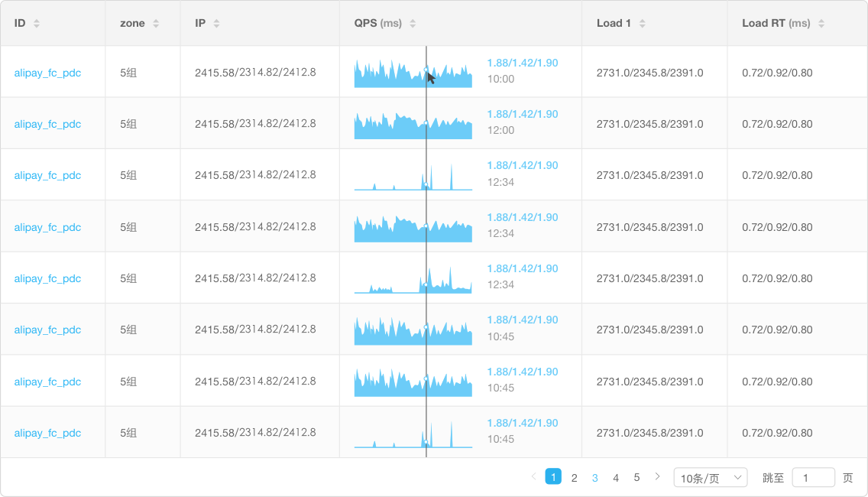Click the 1.88/1.42/1.90 value above 10:00

523,63
